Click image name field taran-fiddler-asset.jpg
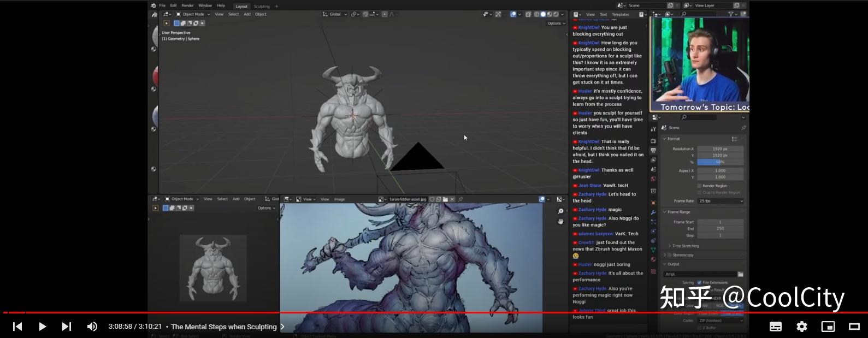The image size is (868, 338). tap(408, 199)
